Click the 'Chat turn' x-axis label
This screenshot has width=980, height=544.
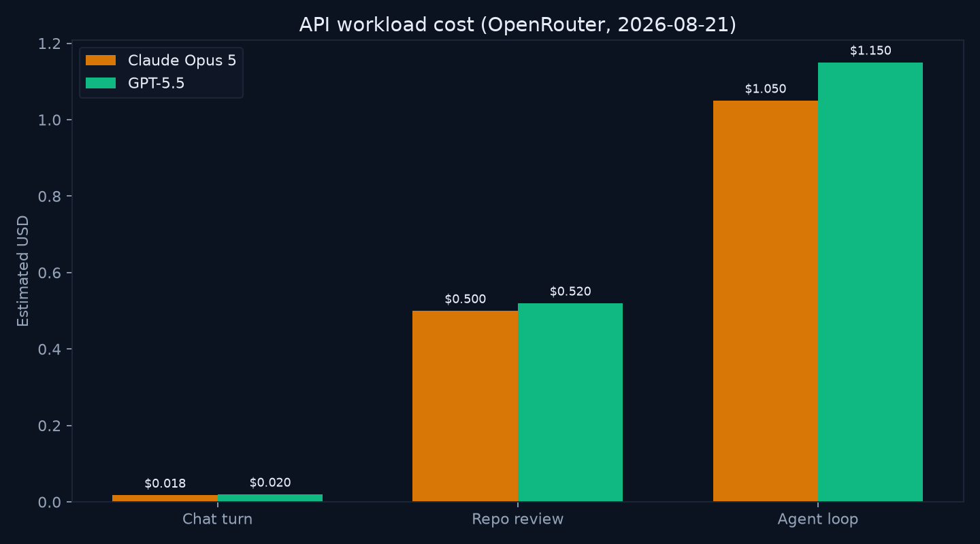(217, 520)
